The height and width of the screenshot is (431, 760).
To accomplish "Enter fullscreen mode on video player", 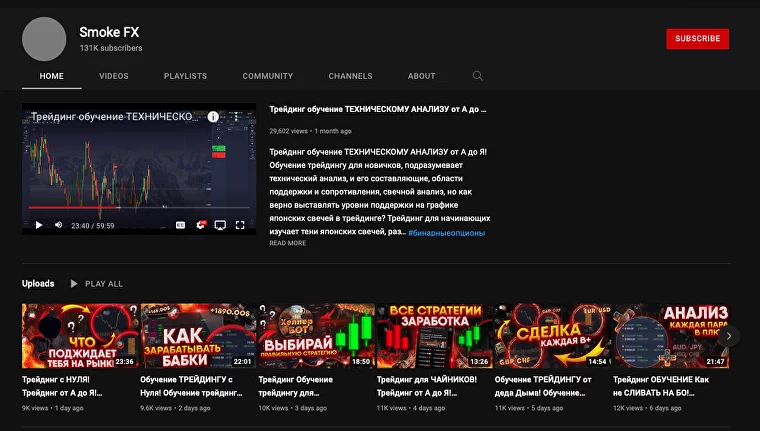I will coord(240,225).
